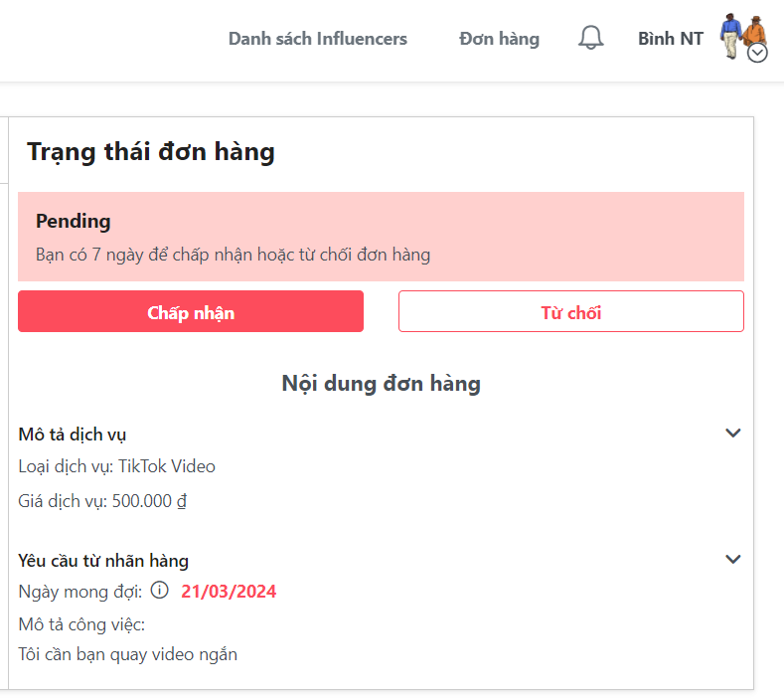Viewport: 784px width, 699px height.
Task: Click the Bình NT username
Action: tap(670, 39)
